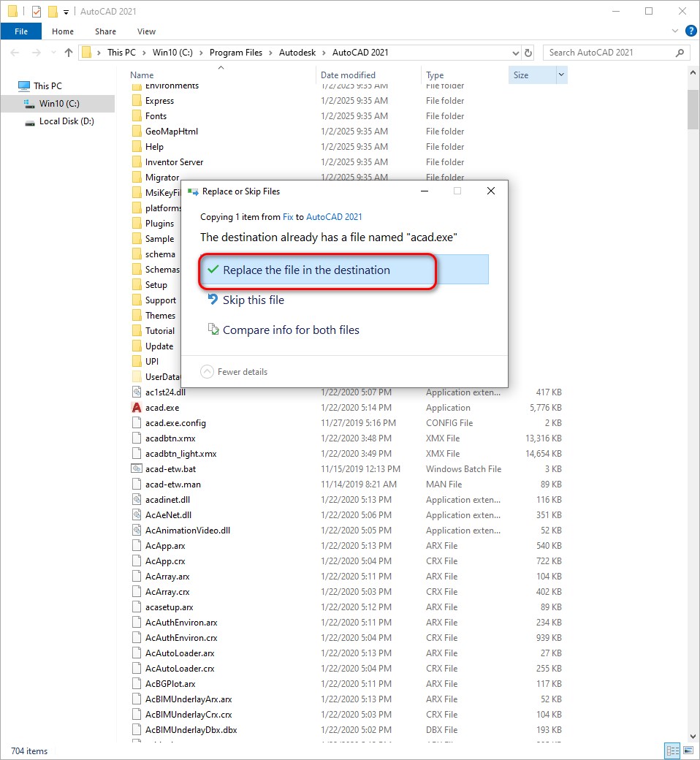Open the Customize Quick Access Toolbar dropdown

tap(66, 12)
